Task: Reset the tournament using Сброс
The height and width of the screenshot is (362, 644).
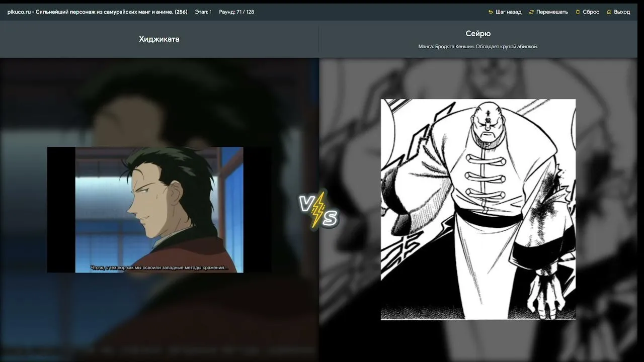Action: tap(587, 12)
